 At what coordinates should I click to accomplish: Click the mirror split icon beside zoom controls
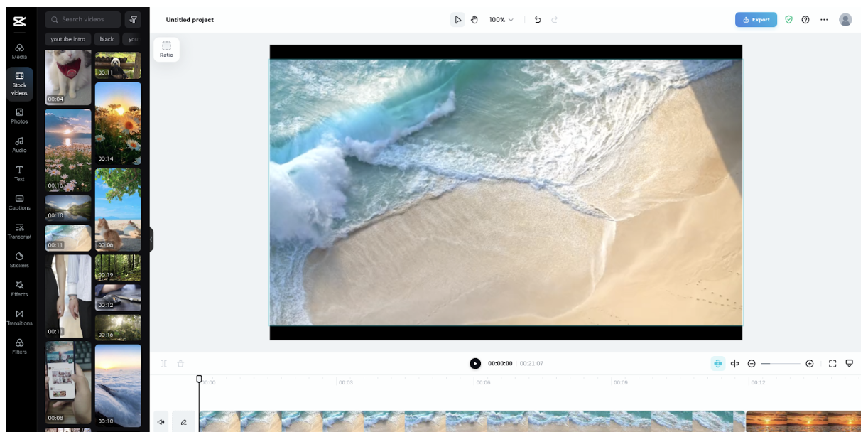tap(734, 364)
